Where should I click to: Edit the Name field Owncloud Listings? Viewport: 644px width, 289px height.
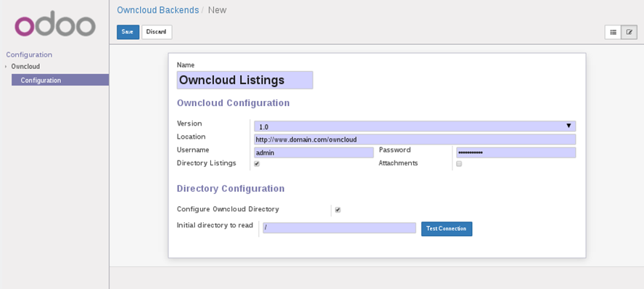(245, 80)
